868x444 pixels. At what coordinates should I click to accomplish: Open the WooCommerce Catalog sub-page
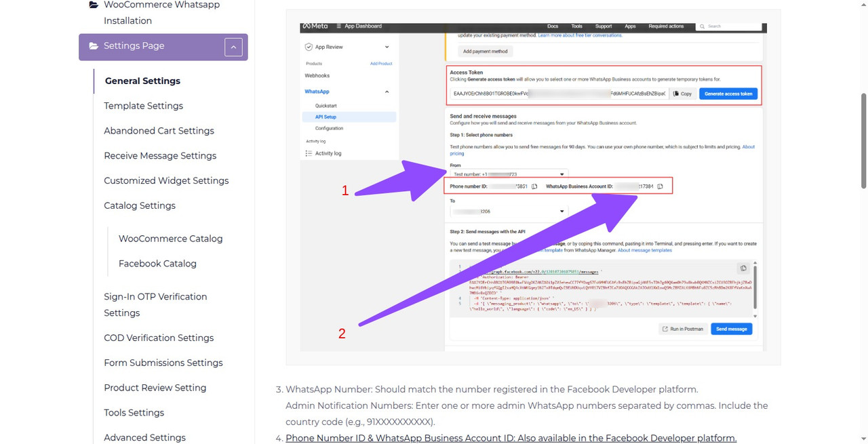pos(170,239)
